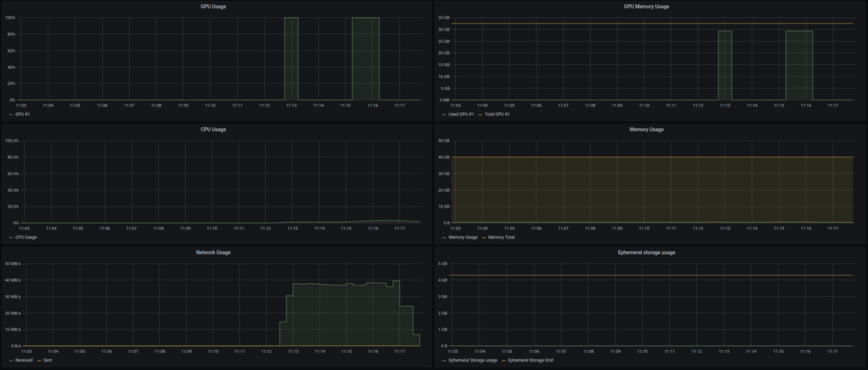Hide the Sent series in the network legend
868x370 pixels.
[x=47, y=360]
